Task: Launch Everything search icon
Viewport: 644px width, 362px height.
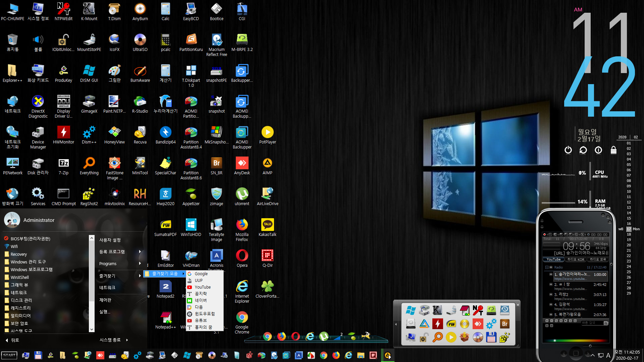Action: [x=89, y=166]
